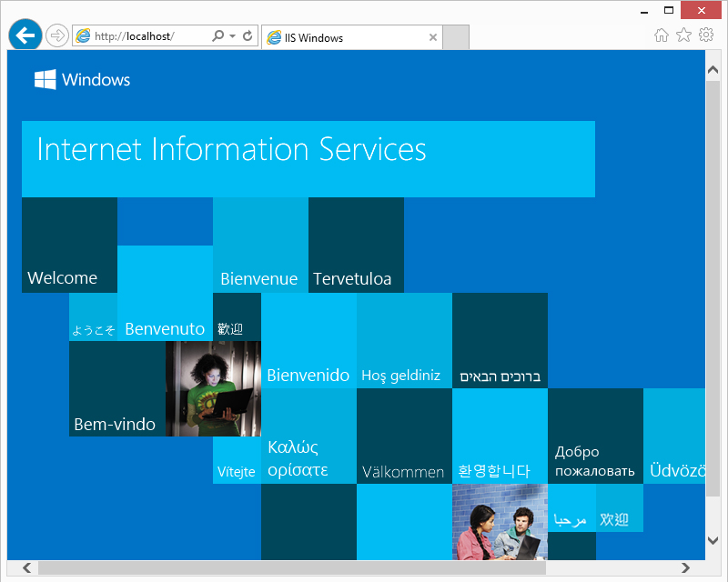The height and width of the screenshot is (582, 728).
Task: Click photo of woman holding laptop
Action: click(x=213, y=389)
